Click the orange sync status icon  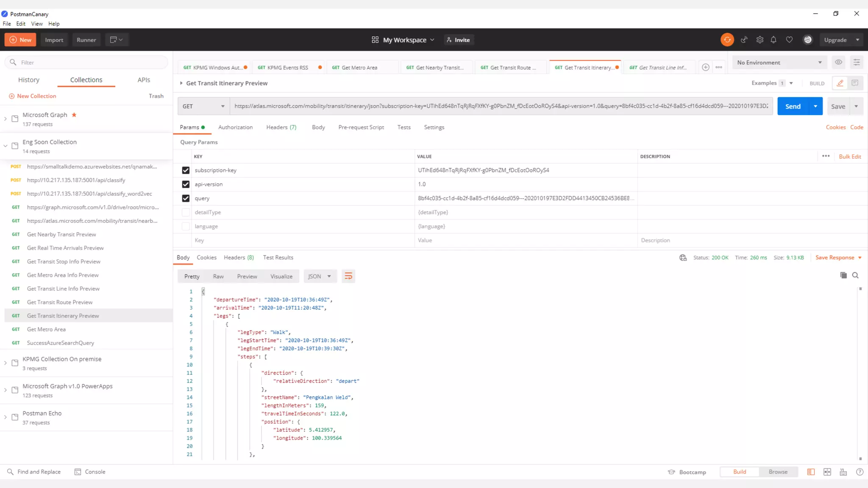coord(727,40)
